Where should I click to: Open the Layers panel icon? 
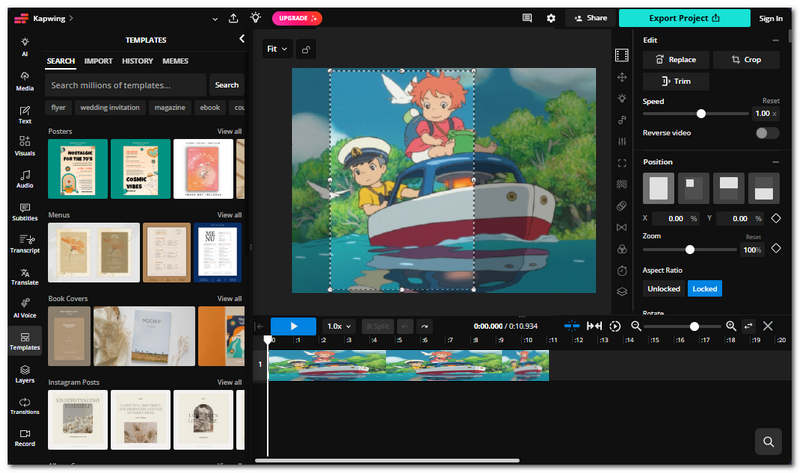point(24,374)
